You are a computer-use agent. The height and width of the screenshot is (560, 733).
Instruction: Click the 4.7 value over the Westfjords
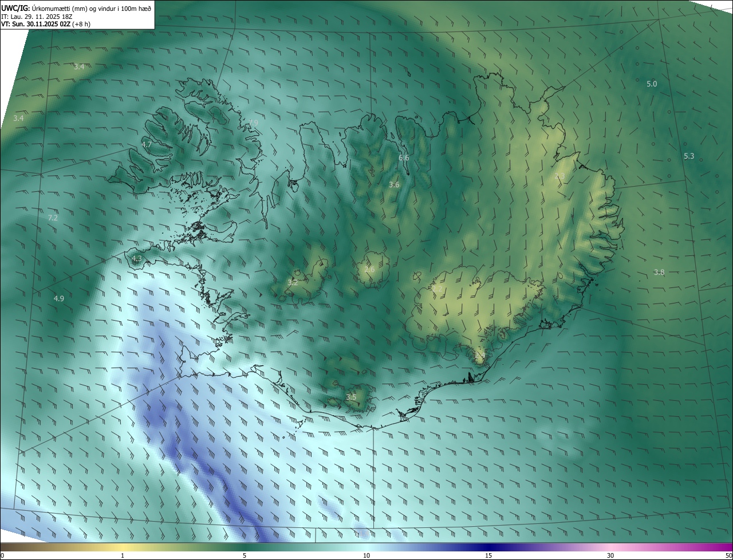[147, 144]
